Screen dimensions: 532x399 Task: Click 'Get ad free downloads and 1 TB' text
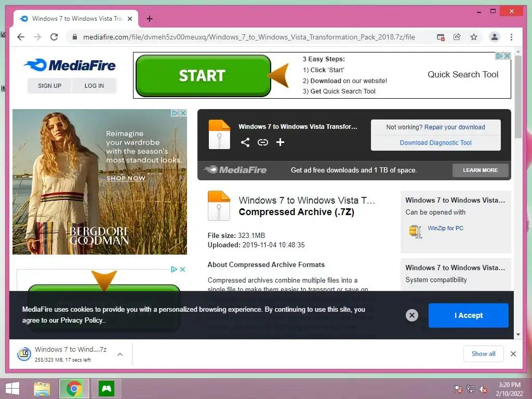354,170
